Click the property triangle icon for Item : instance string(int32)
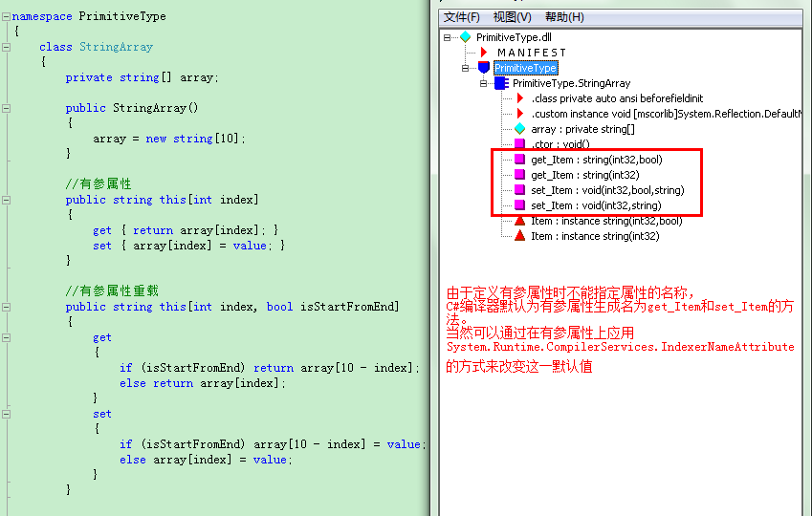Viewport: 812px width, 516px height. point(520,236)
